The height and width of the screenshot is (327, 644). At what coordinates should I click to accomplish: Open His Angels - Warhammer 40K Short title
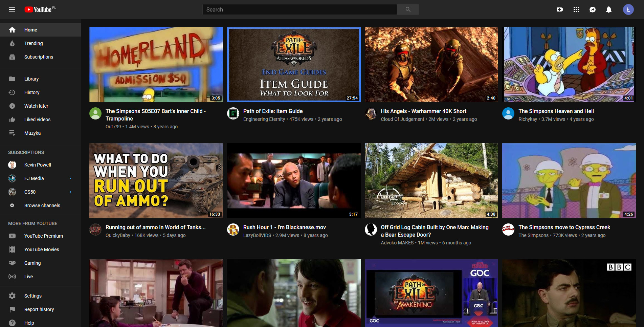423,111
